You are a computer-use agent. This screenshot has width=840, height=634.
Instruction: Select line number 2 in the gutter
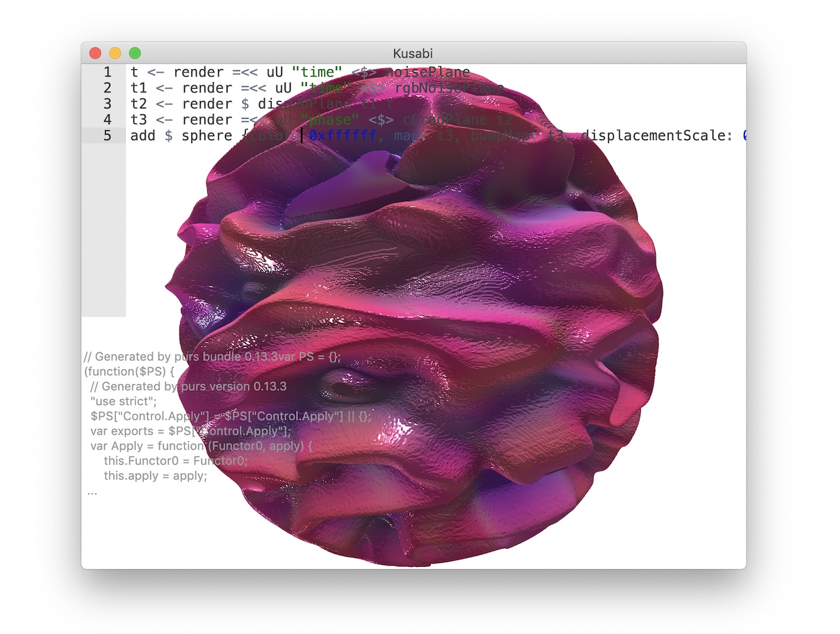pyautogui.click(x=108, y=88)
